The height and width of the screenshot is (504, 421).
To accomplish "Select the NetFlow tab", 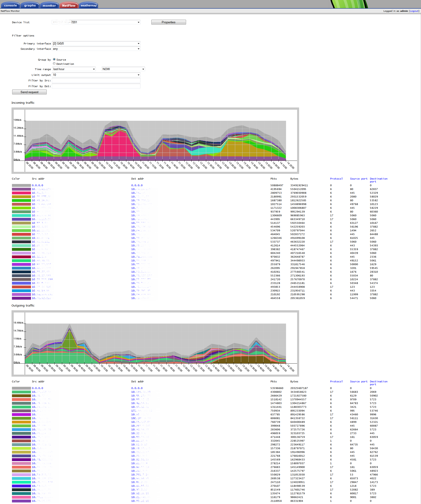I will click(69, 5).
